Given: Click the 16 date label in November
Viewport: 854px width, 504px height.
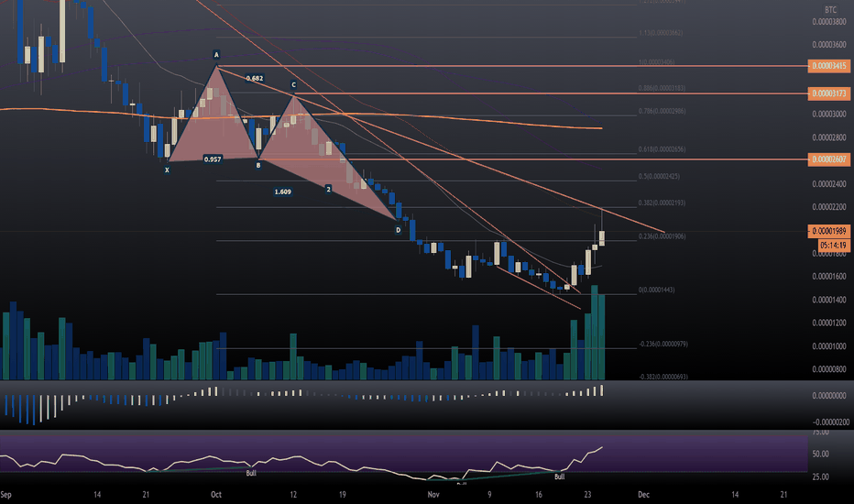Looking at the screenshot, I should point(539,495).
